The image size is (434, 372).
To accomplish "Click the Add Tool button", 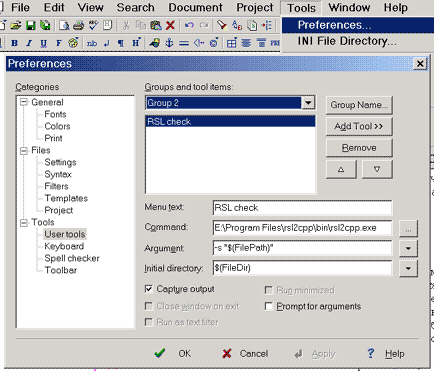I will (x=359, y=126).
